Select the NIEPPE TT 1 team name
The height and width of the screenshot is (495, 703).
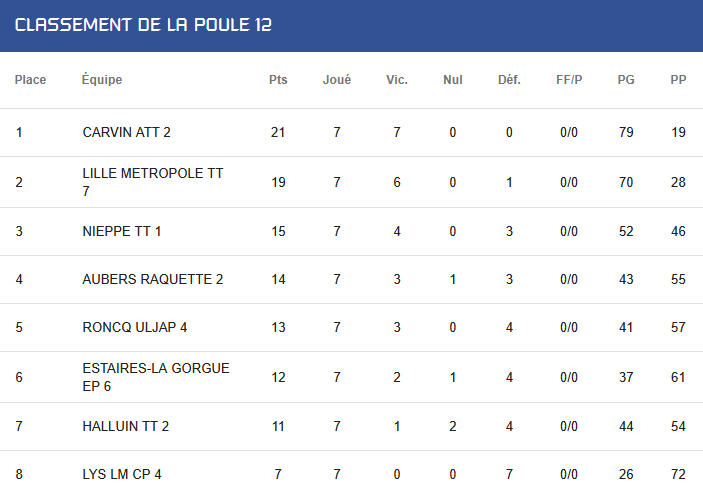pyautogui.click(x=122, y=231)
